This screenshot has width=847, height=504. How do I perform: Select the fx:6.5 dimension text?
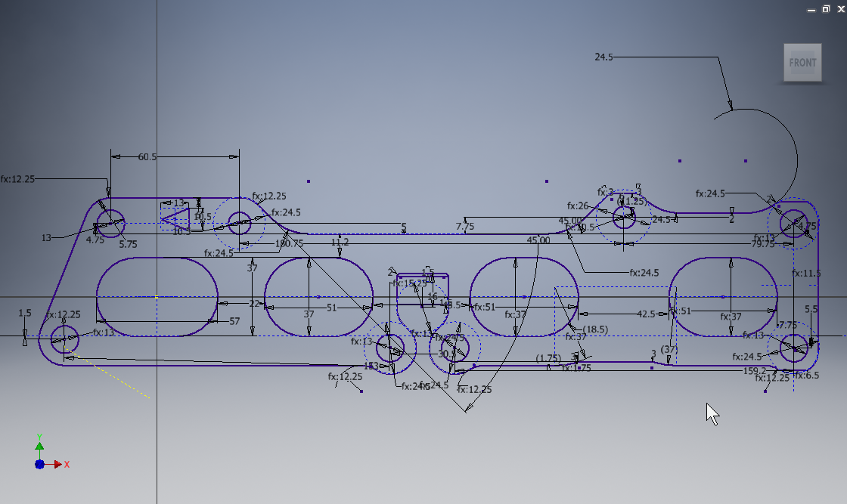807,375
